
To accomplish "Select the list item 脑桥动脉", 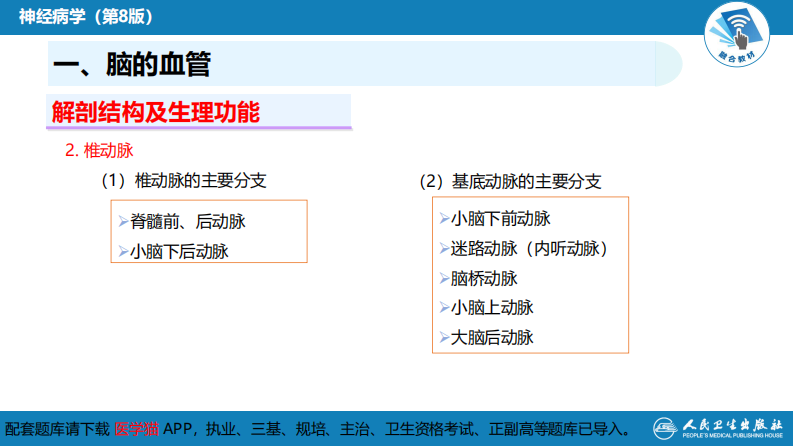I will point(484,278).
